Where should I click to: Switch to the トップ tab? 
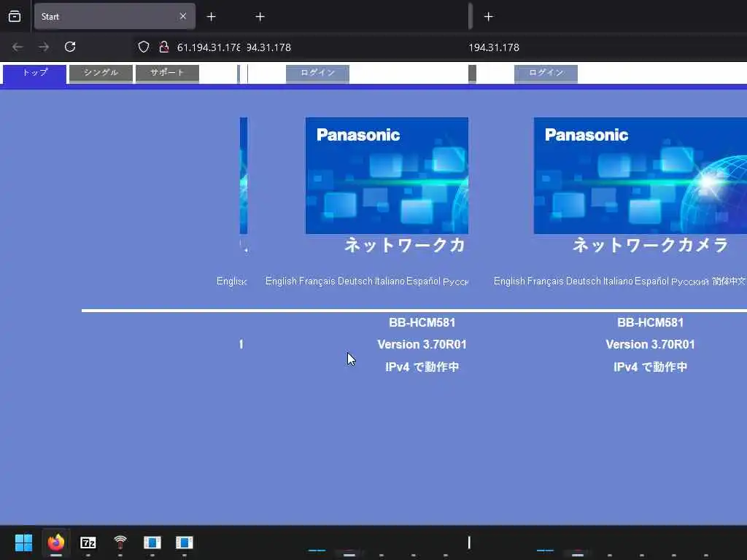coord(35,73)
